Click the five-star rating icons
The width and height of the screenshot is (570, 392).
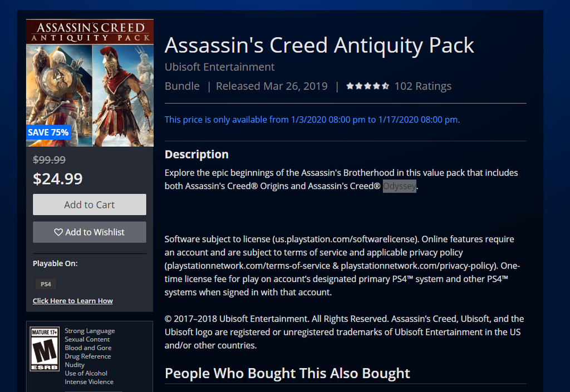click(367, 86)
